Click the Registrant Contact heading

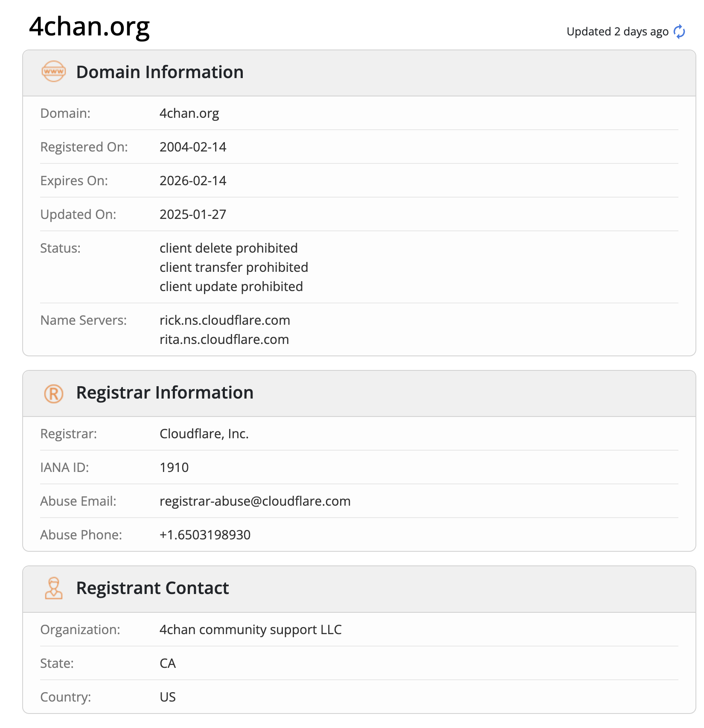coord(152,588)
